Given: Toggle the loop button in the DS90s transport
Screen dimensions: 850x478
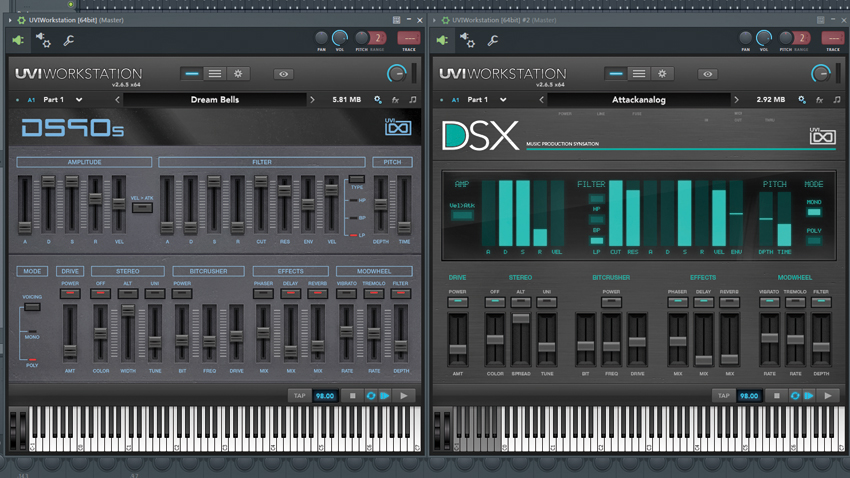Looking at the screenshot, I should (x=371, y=396).
